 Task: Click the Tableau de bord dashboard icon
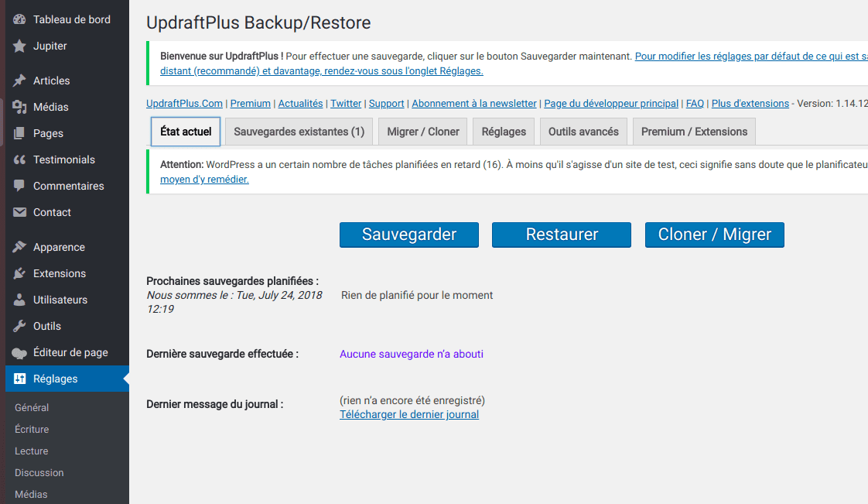click(20, 19)
